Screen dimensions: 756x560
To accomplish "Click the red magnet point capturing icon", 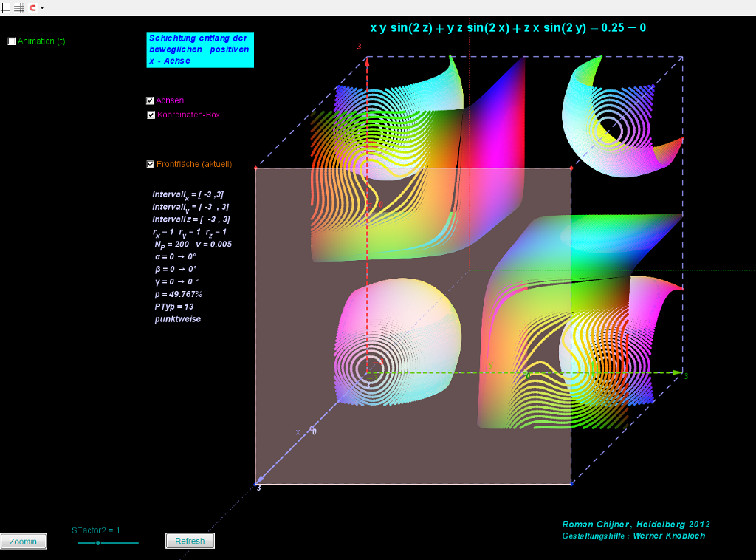I will click(32, 7).
